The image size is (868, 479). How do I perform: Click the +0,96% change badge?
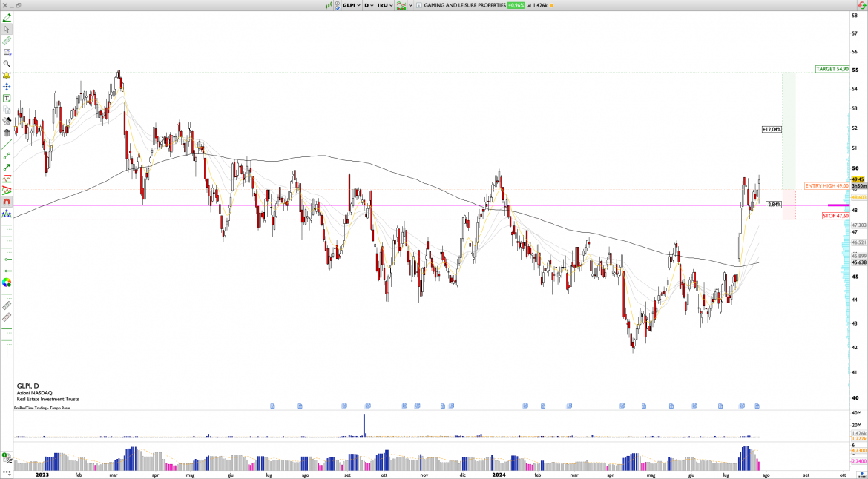point(516,5)
